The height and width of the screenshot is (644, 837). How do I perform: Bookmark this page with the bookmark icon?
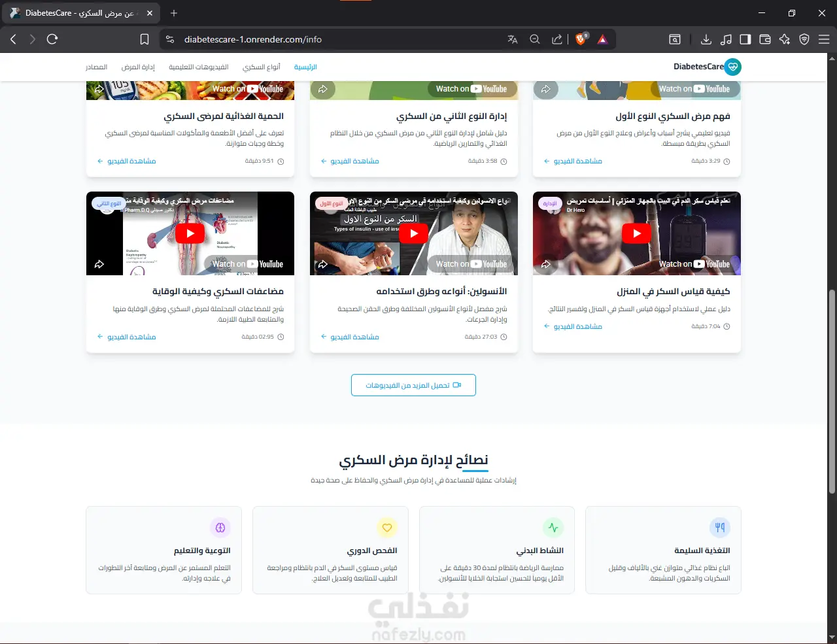click(x=145, y=39)
